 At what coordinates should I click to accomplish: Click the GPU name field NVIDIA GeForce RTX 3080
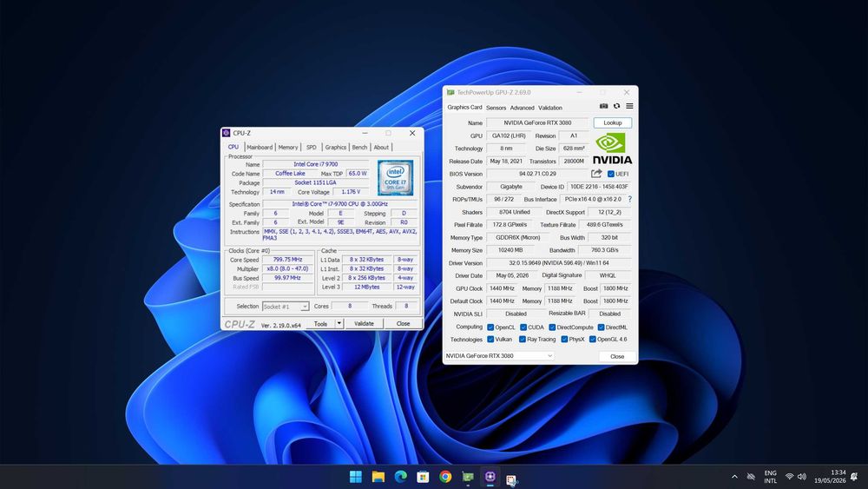537,123
